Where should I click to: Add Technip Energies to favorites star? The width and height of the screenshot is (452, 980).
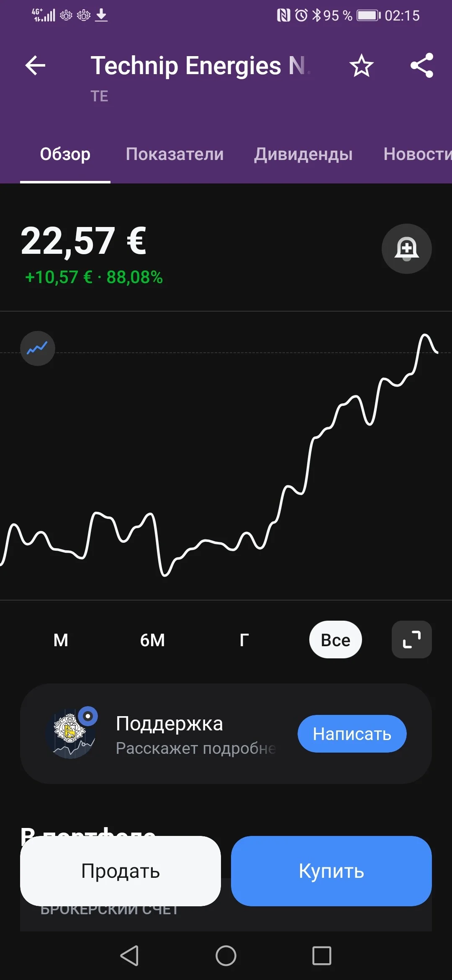(x=361, y=66)
